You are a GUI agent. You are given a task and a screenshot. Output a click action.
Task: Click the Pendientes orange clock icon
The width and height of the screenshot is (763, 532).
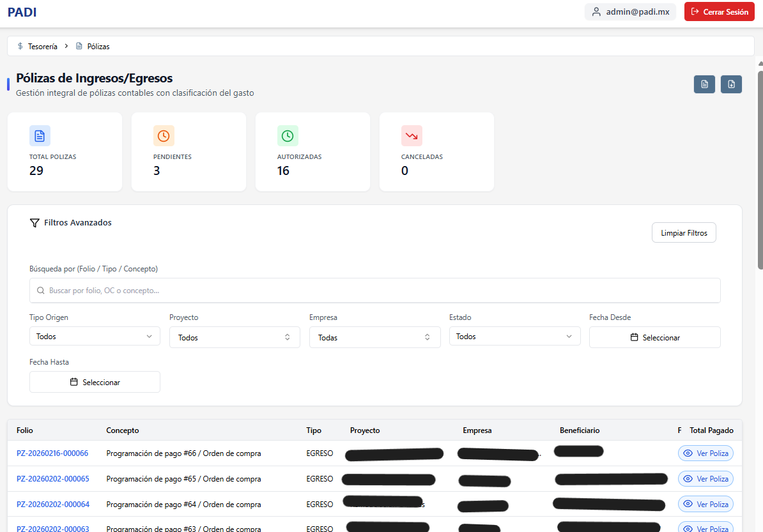[x=164, y=135]
